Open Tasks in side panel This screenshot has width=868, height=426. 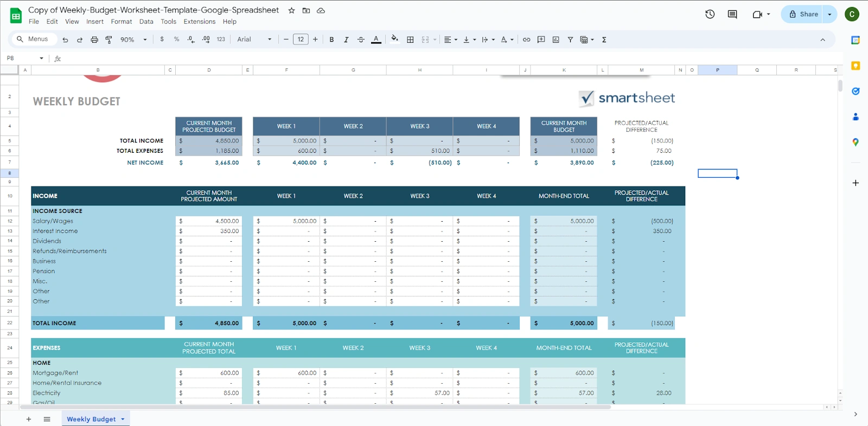(856, 91)
